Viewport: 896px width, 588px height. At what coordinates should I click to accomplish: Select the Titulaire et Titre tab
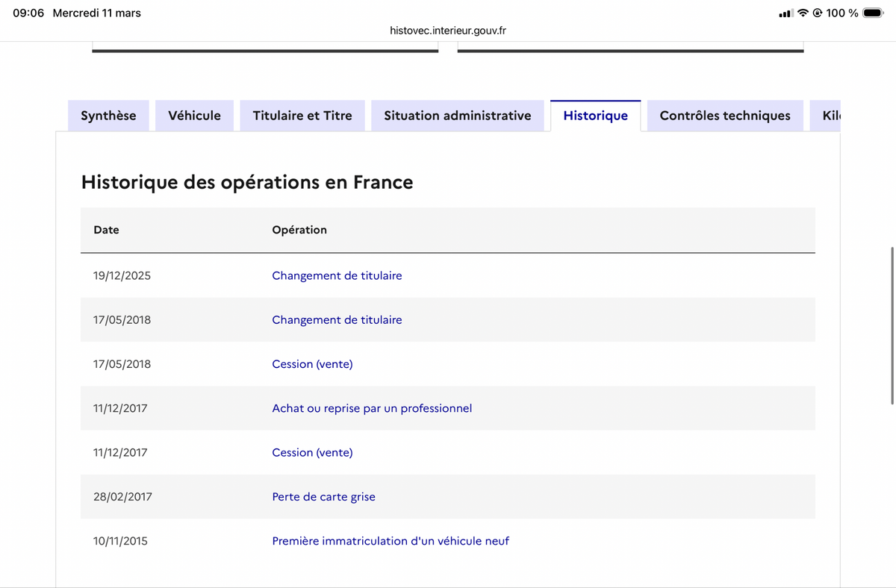tap(302, 116)
